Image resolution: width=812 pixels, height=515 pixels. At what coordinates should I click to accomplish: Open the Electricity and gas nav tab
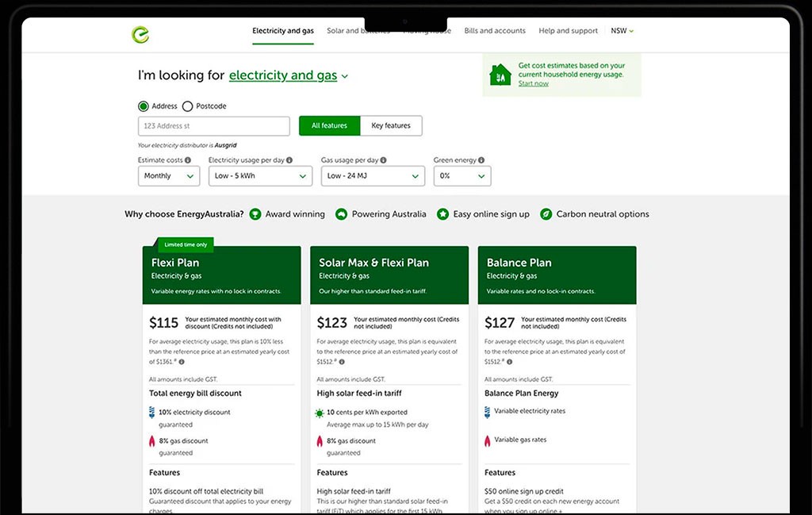[x=283, y=31]
